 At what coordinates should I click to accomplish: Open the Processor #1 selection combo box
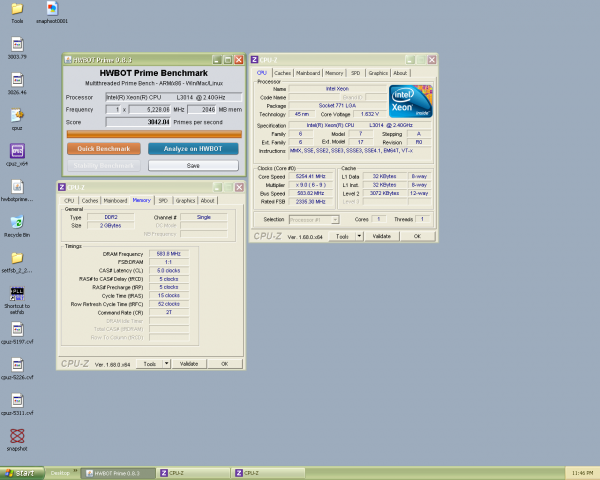pyautogui.click(x=314, y=220)
